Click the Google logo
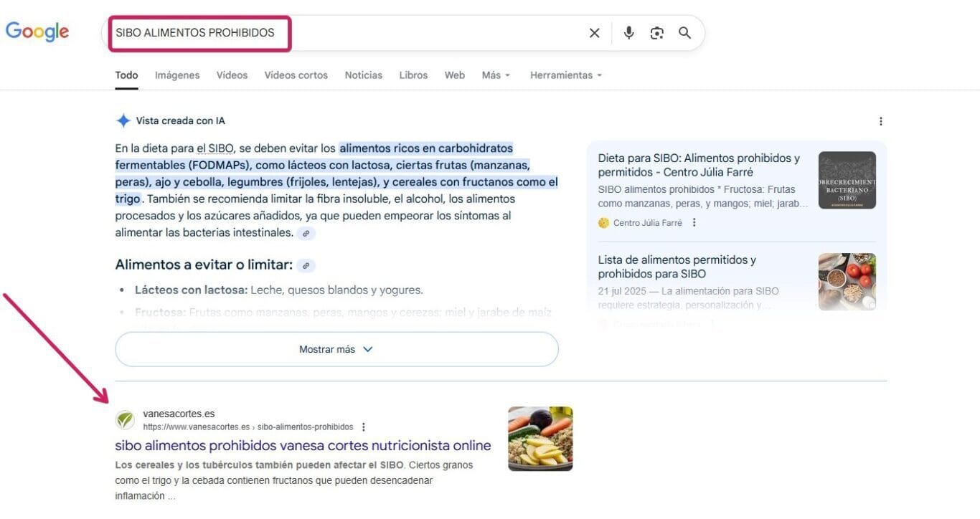980x519 pixels. click(x=37, y=32)
